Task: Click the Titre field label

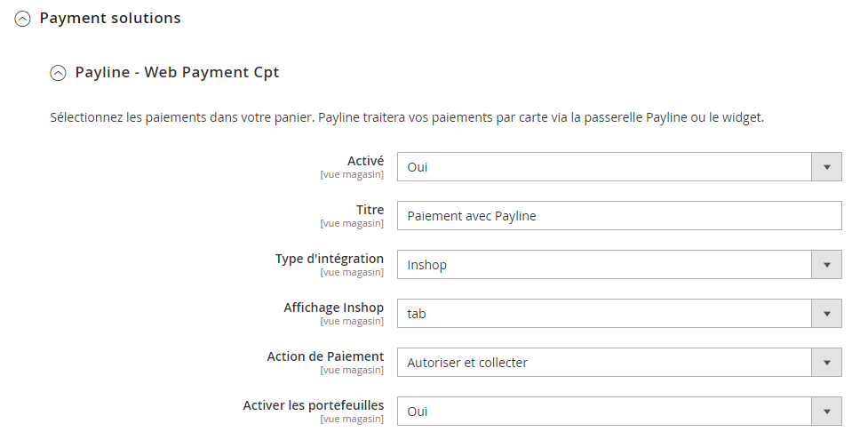Action: pyautogui.click(x=370, y=210)
